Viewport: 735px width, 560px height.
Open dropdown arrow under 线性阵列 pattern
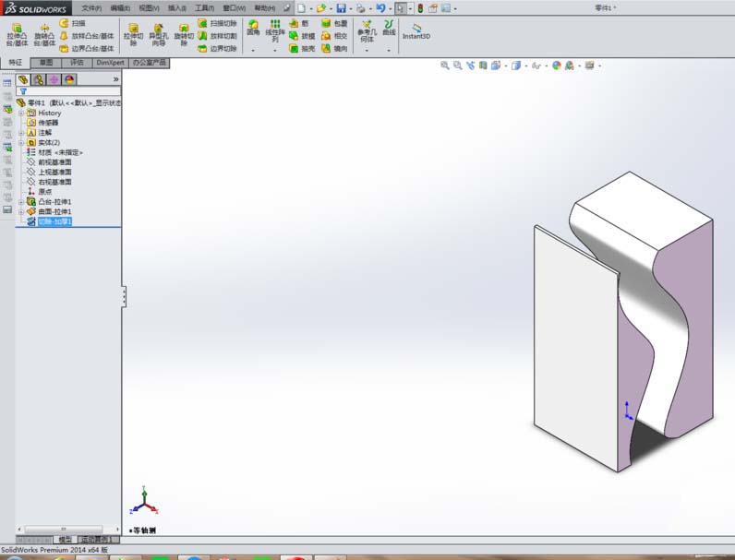275,50
